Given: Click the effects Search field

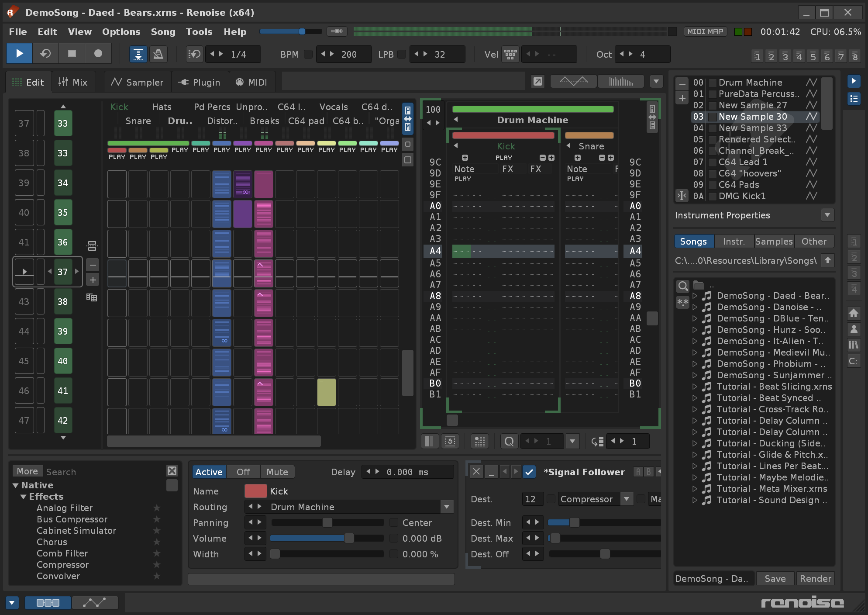Looking at the screenshot, I should [x=104, y=472].
